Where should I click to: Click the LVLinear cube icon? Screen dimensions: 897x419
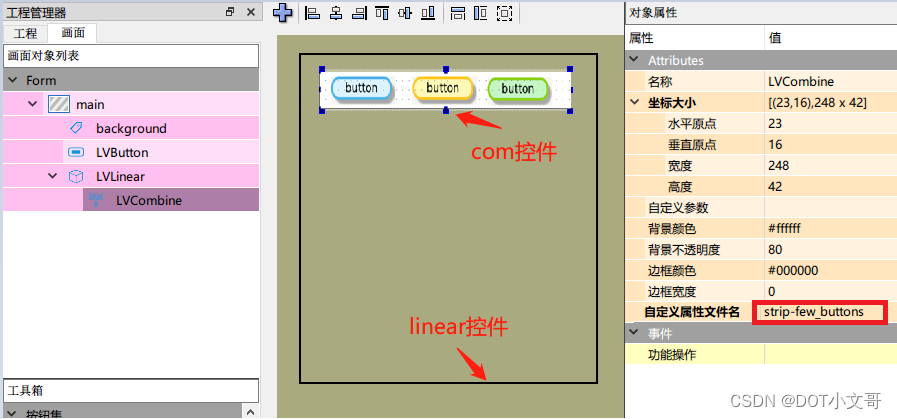[x=75, y=176]
